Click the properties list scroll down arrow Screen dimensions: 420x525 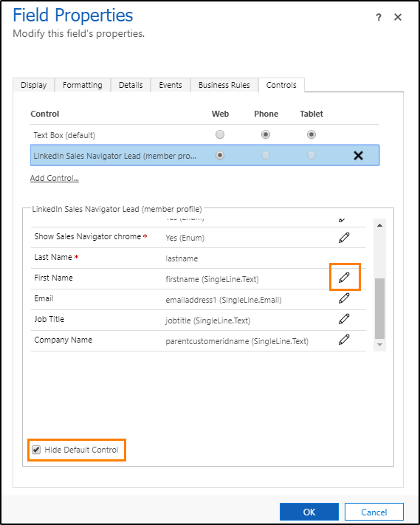379,345
